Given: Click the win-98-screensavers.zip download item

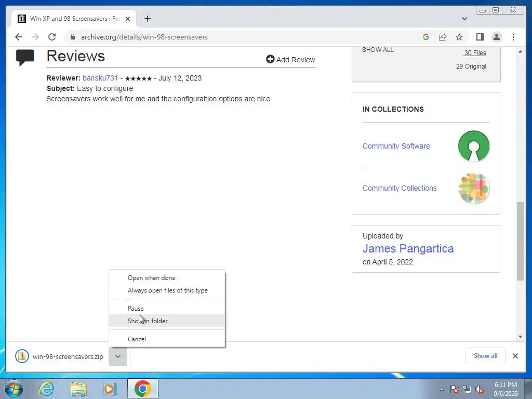Looking at the screenshot, I should (68, 356).
